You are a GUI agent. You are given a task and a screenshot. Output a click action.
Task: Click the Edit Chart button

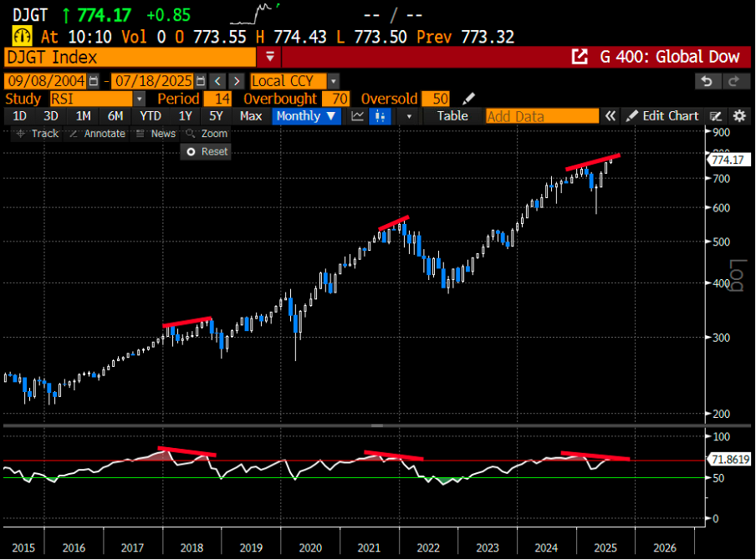pos(662,116)
